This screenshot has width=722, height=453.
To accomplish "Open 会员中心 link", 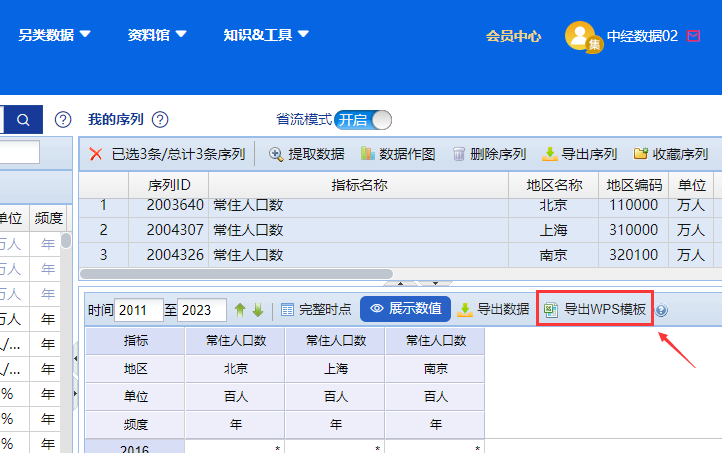I will [x=514, y=35].
